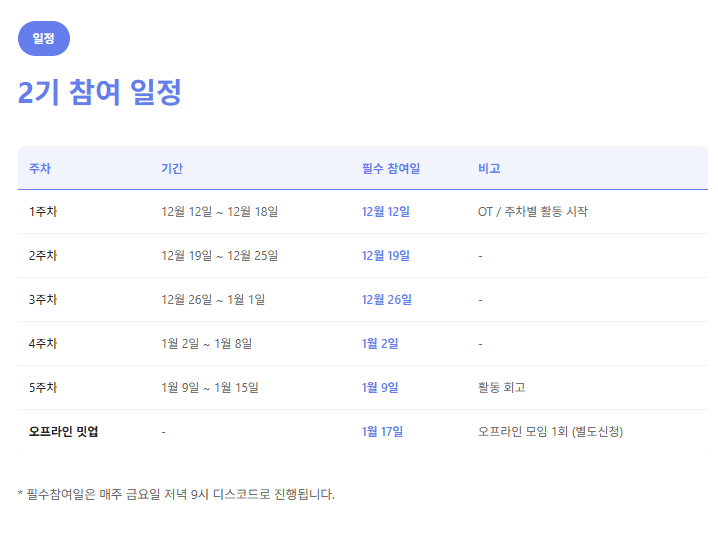The height and width of the screenshot is (545, 718).
Task: Select the 4주차 row label
Action: click(43, 344)
